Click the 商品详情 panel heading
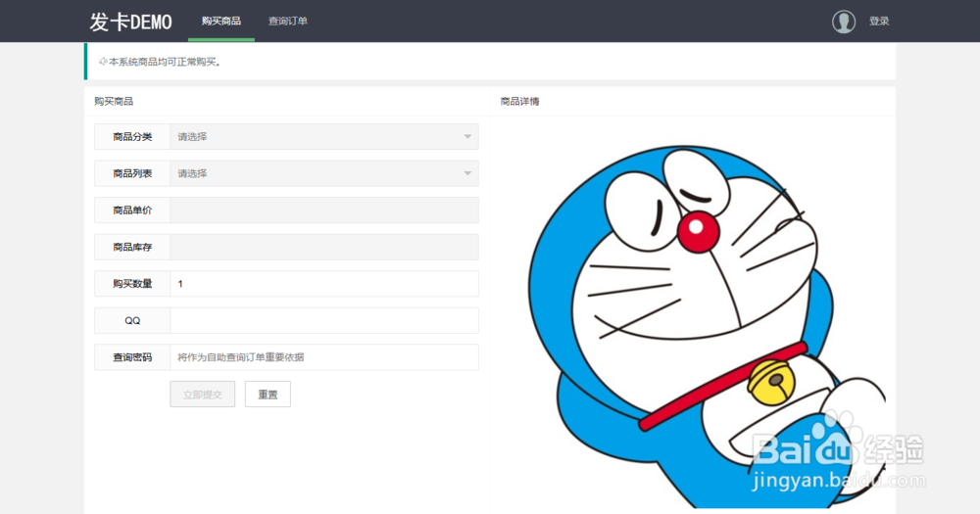Viewport: 980px width, 514px height. tap(520, 101)
